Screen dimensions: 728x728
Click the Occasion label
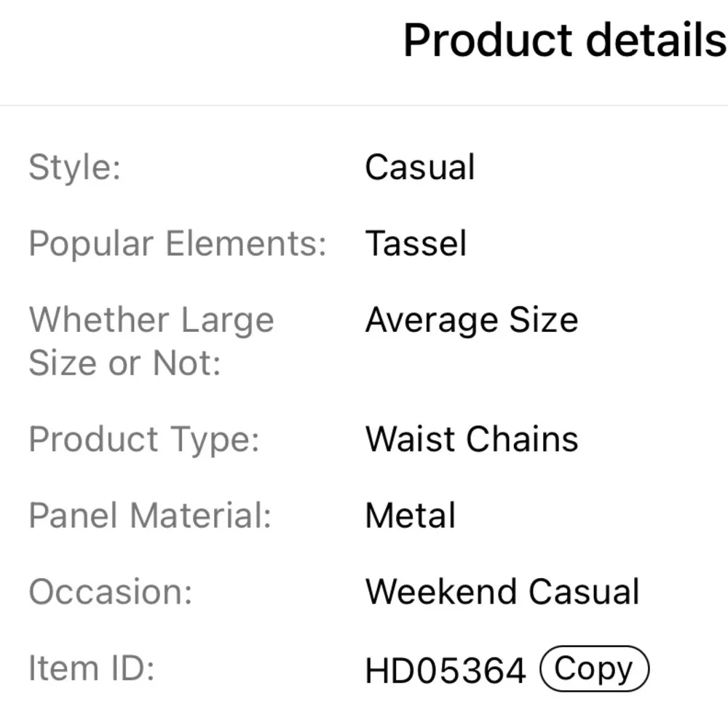click(x=111, y=592)
